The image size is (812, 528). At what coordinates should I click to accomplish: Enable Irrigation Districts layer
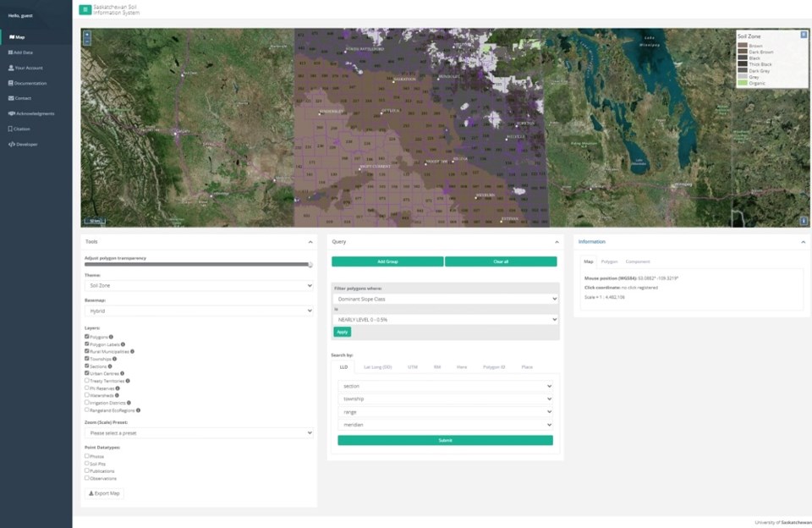point(87,402)
